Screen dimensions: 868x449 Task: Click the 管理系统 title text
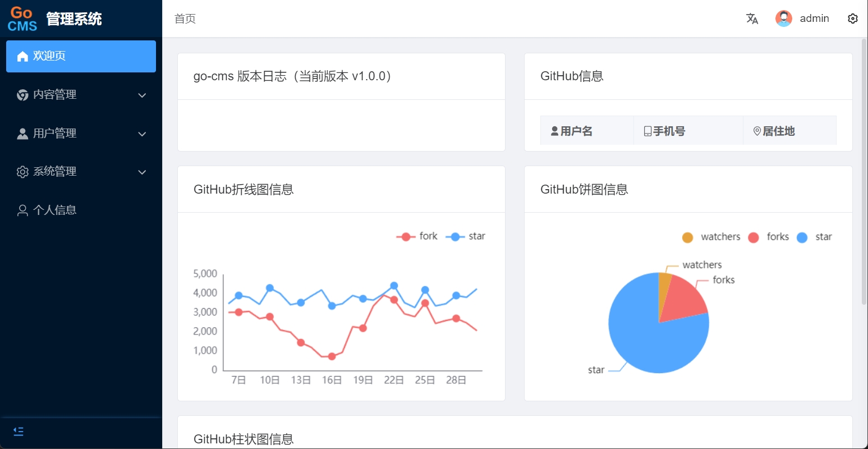(x=74, y=19)
